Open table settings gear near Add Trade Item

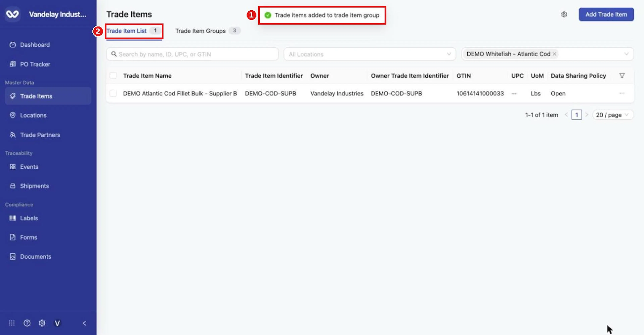pyautogui.click(x=564, y=14)
